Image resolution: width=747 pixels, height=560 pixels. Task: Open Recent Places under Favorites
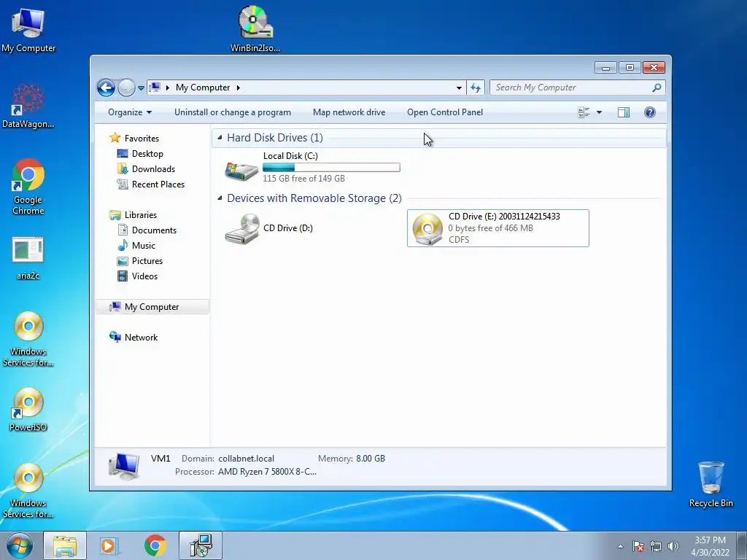(x=158, y=184)
